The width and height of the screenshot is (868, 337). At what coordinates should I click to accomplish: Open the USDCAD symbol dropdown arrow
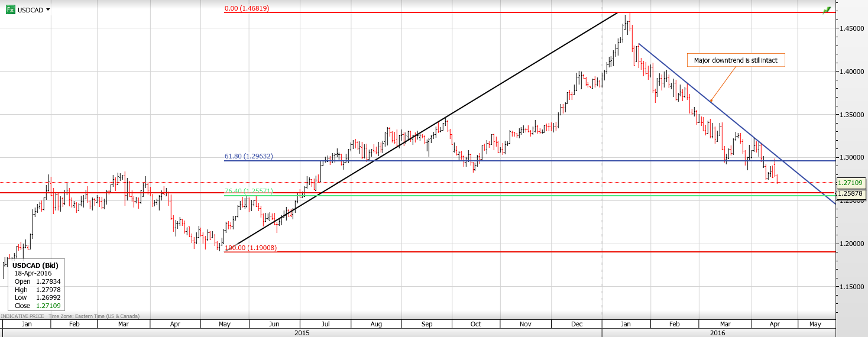(x=47, y=9)
